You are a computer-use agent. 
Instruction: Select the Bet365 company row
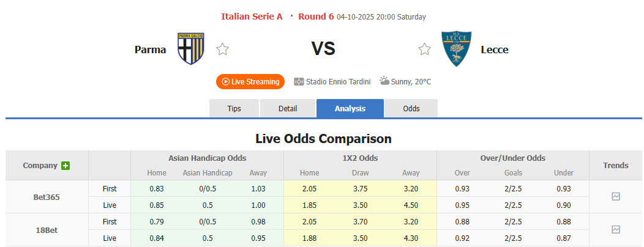pyautogui.click(x=47, y=197)
